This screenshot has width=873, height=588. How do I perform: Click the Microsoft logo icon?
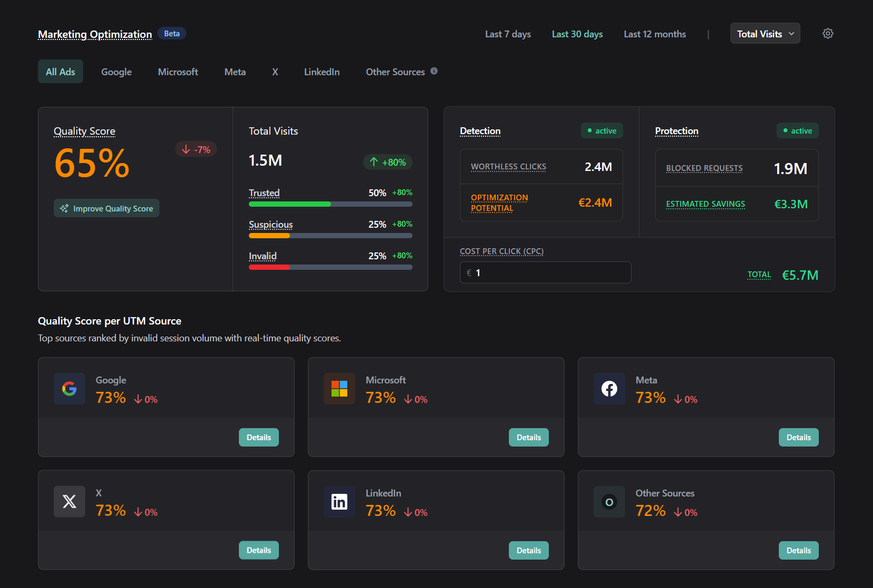[339, 389]
